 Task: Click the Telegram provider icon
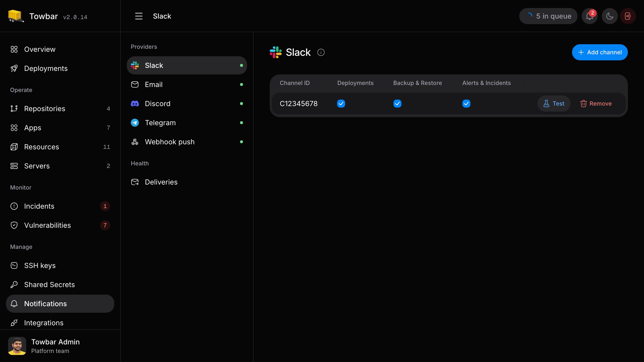point(135,123)
